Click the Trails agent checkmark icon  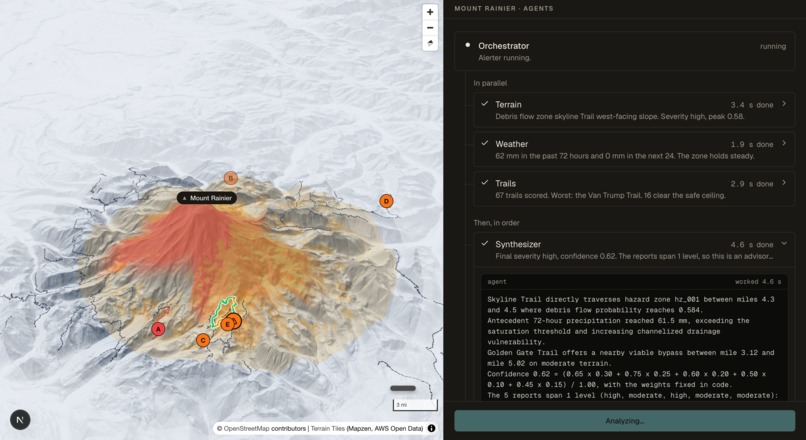[x=484, y=183]
